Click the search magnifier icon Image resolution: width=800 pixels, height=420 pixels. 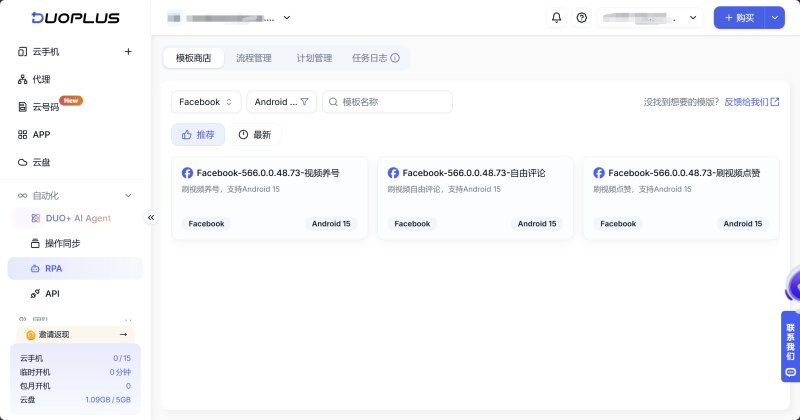click(333, 102)
